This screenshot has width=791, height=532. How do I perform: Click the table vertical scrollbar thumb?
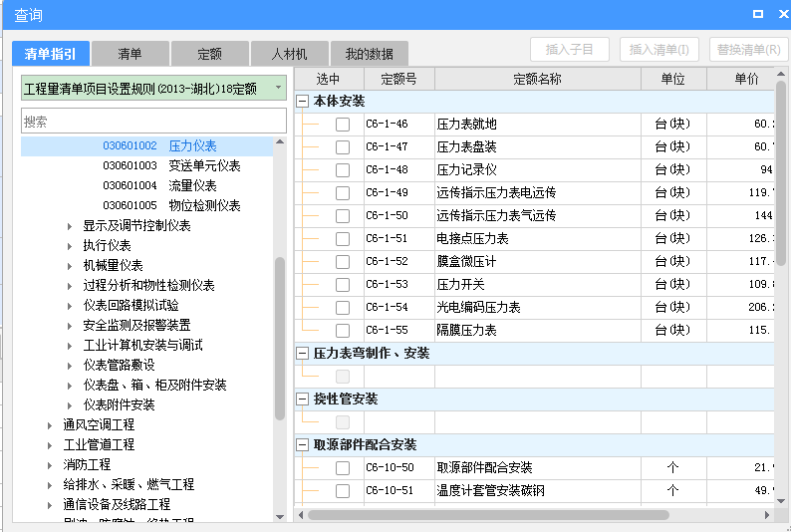point(781,172)
